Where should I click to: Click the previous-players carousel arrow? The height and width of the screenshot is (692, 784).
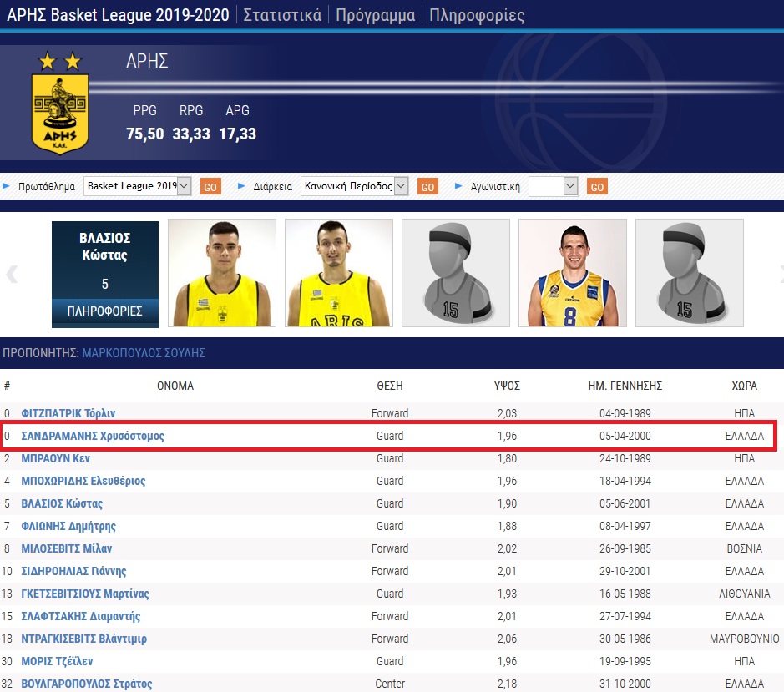pyautogui.click(x=11, y=274)
